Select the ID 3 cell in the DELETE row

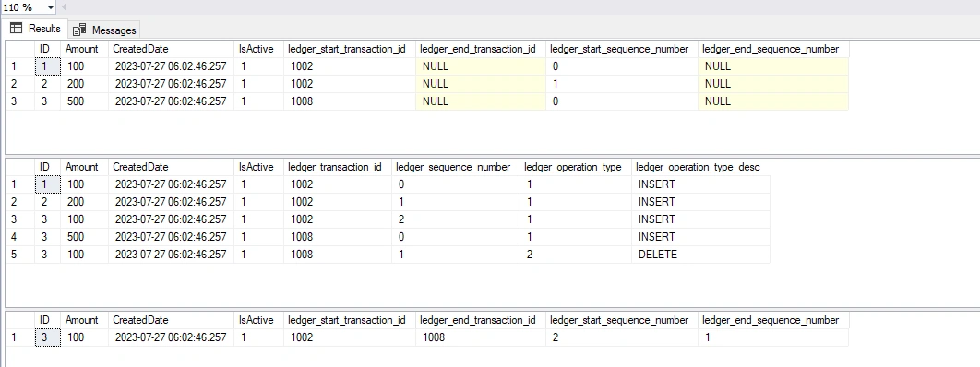[x=47, y=254]
